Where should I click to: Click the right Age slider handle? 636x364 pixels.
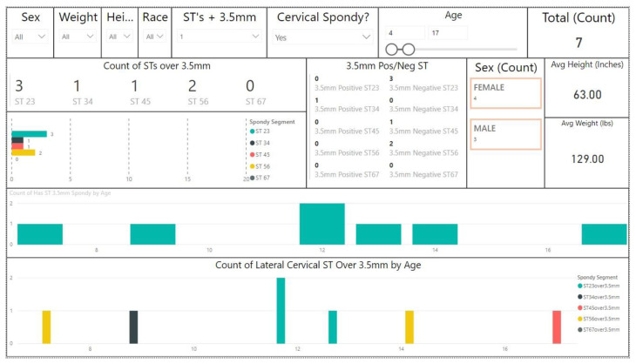[408, 50]
